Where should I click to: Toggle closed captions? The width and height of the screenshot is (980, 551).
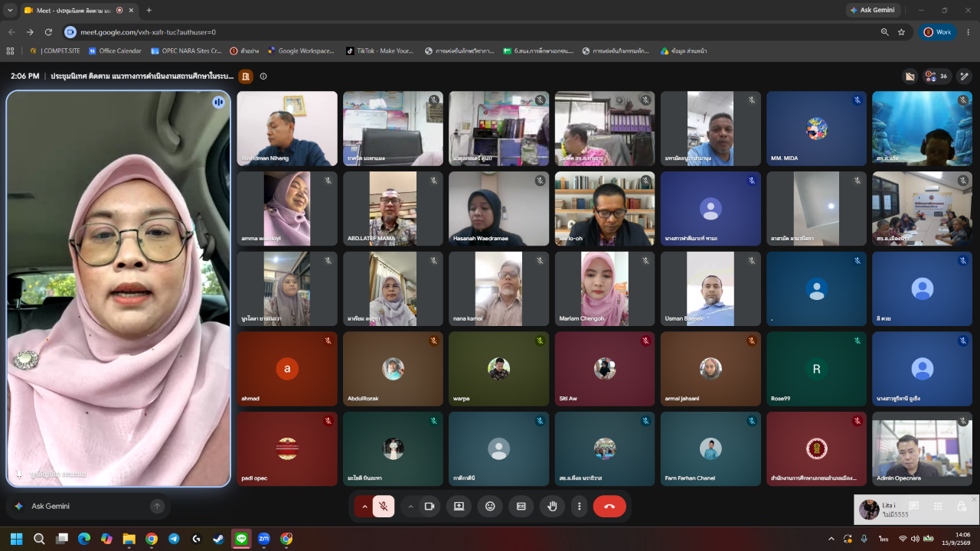tap(521, 506)
